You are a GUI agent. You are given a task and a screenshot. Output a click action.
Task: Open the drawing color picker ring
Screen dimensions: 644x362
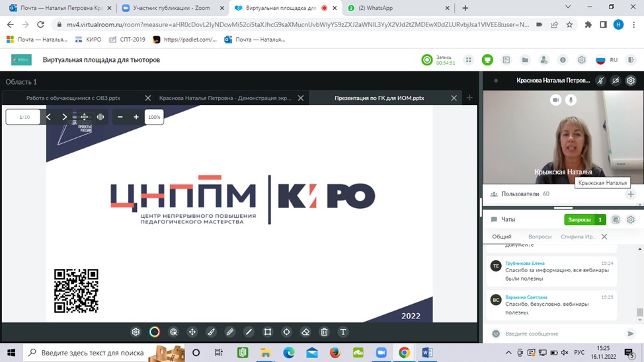(155, 332)
